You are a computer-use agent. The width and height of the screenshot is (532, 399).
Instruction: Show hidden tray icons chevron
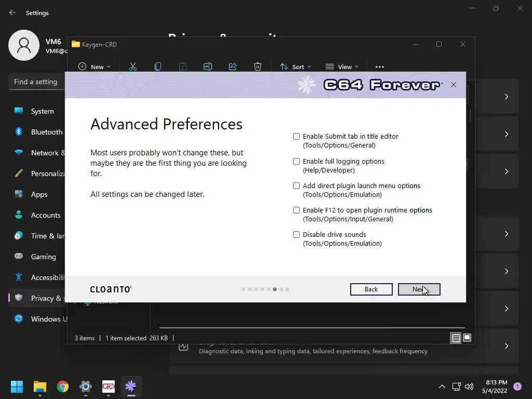(x=442, y=387)
